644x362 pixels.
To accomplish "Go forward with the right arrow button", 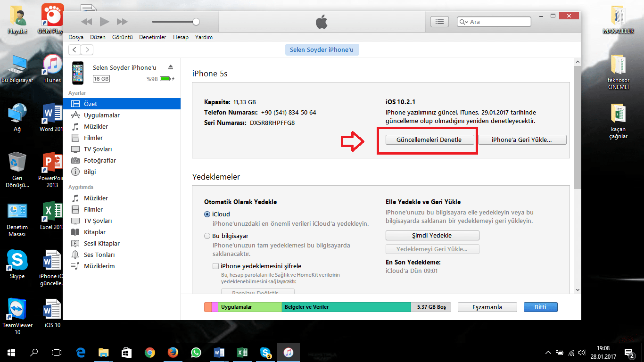I will [87, 50].
